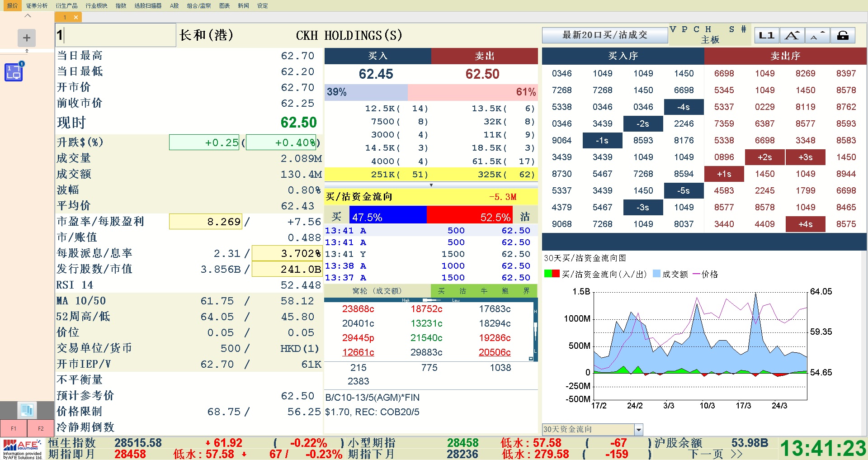Open the multi-screen layout icon with badge
The height and width of the screenshot is (460, 868).
[14, 71]
